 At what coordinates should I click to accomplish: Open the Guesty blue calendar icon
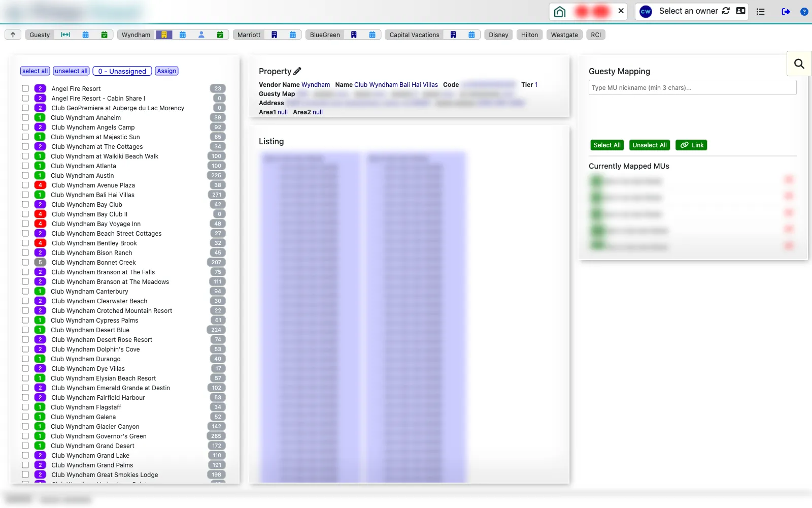pos(85,35)
